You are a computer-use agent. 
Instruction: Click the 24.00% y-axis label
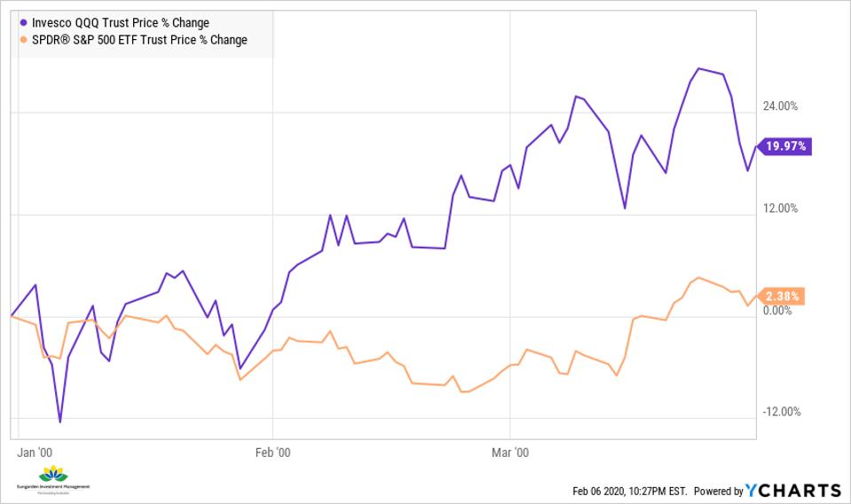click(781, 106)
